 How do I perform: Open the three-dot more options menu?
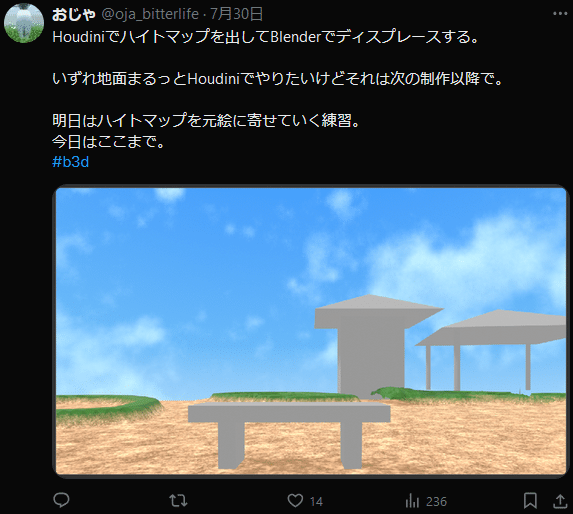(x=560, y=14)
